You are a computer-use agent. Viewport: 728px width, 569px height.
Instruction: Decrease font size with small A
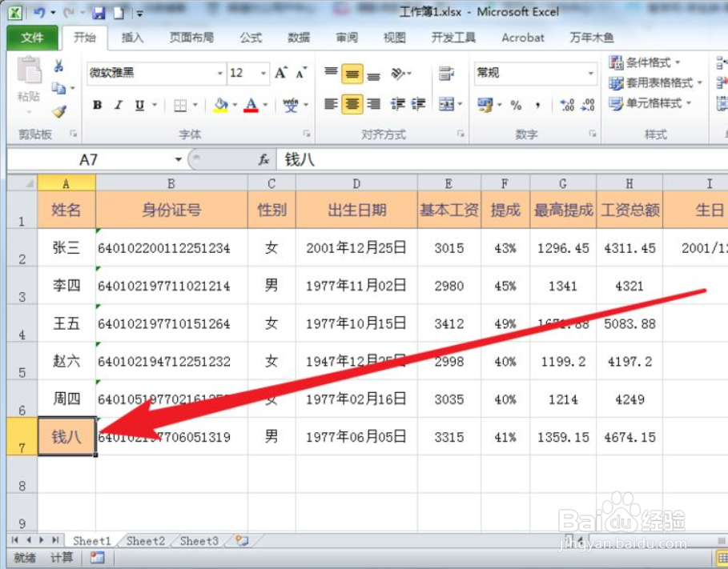[x=301, y=73]
